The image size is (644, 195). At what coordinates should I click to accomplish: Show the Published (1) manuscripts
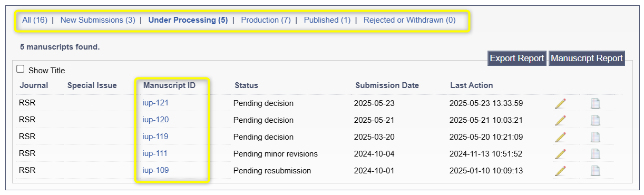[x=327, y=20]
